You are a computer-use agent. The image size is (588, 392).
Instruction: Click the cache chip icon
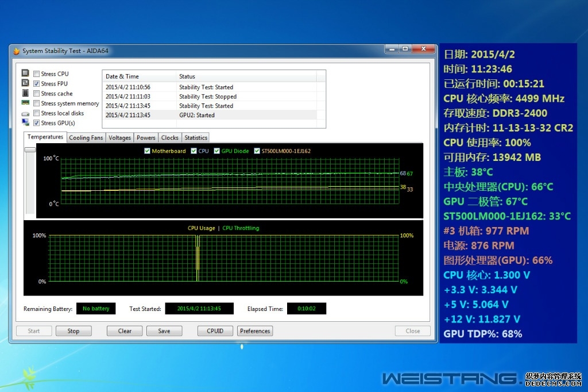click(x=25, y=93)
